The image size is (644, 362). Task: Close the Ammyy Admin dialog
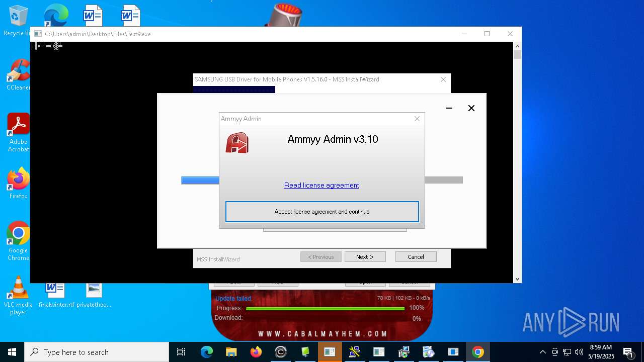(x=417, y=119)
